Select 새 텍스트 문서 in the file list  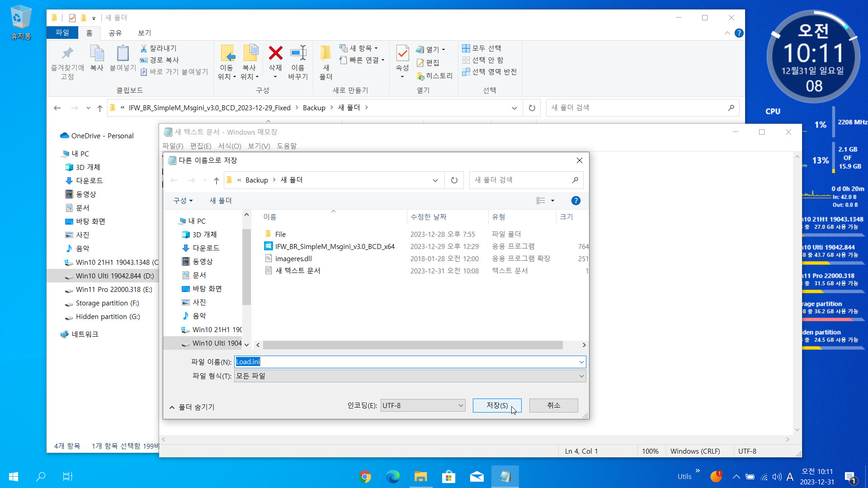coord(297,271)
